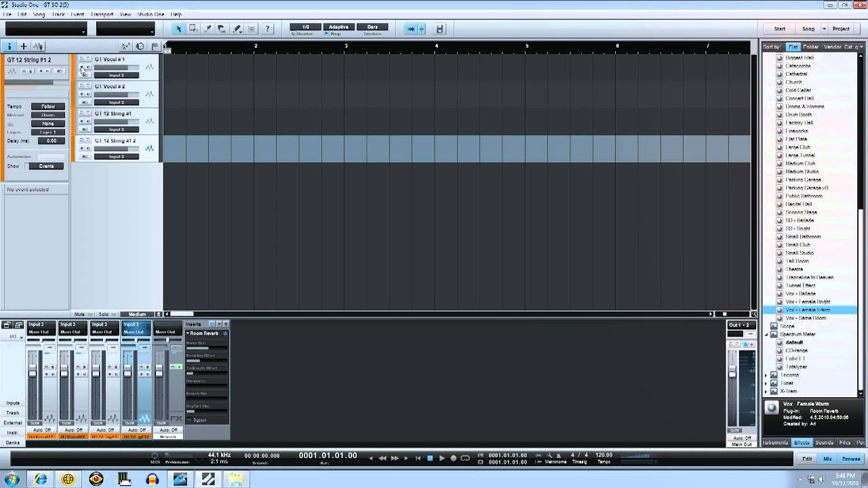The height and width of the screenshot is (488, 868).
Task: Switch to the Files browser tab
Action: [x=845, y=443]
